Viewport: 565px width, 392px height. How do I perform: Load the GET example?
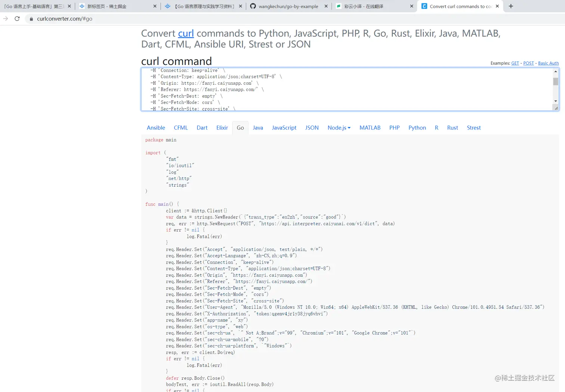[515, 63]
